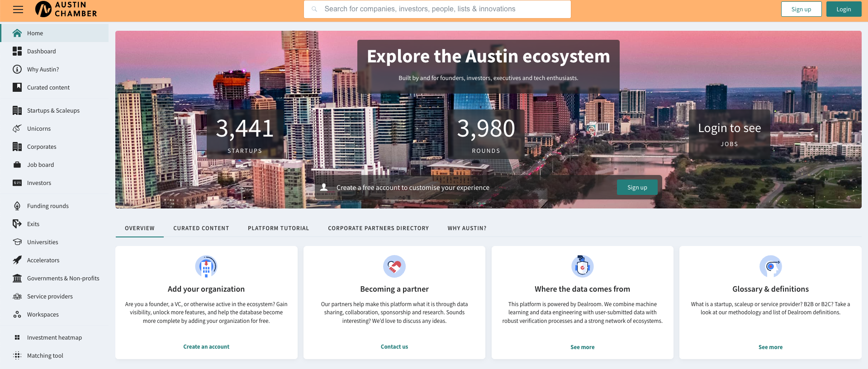Click the Austin Chamber logo
Viewport: 868px width, 369px height.
[66, 9]
